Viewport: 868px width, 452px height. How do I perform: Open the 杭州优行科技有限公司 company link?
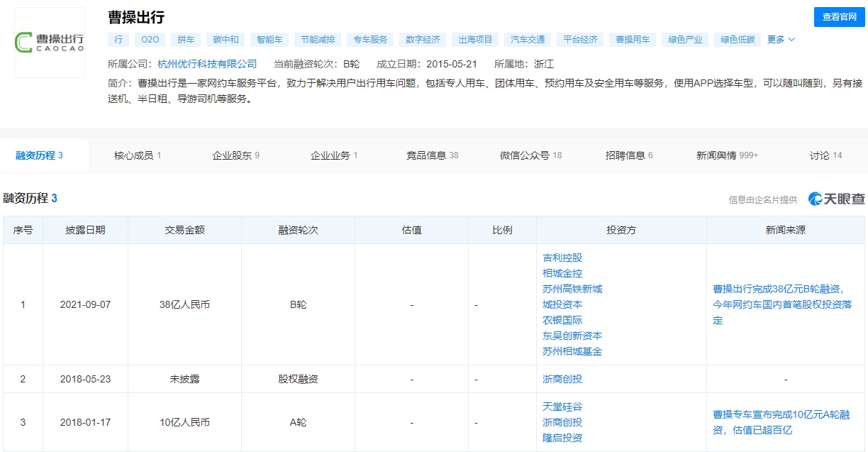point(207,64)
